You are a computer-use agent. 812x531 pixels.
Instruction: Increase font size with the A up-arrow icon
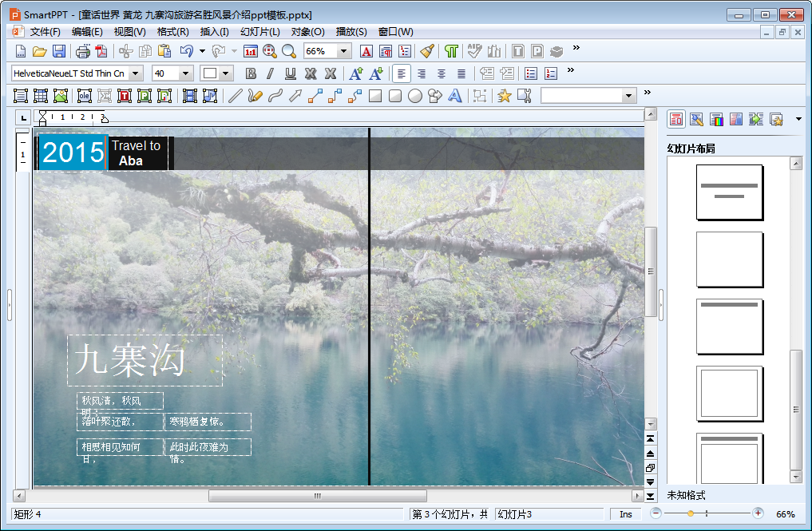356,73
